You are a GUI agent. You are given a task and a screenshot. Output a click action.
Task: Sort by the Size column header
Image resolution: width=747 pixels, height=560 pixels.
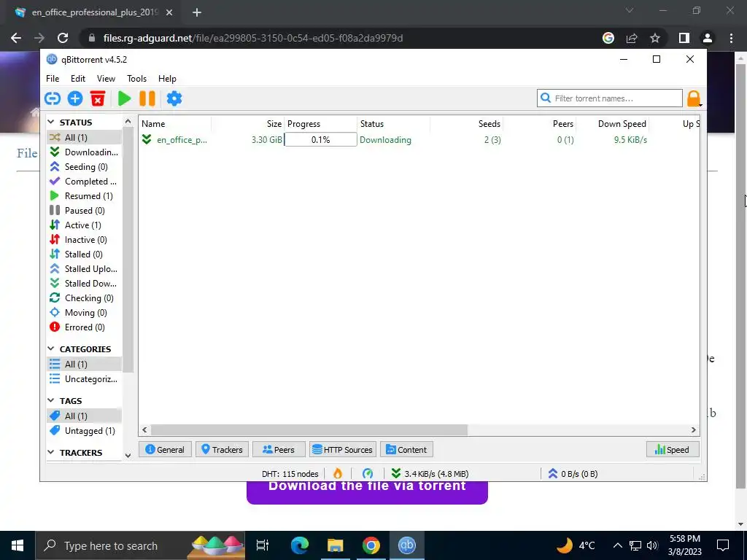pyautogui.click(x=248, y=124)
